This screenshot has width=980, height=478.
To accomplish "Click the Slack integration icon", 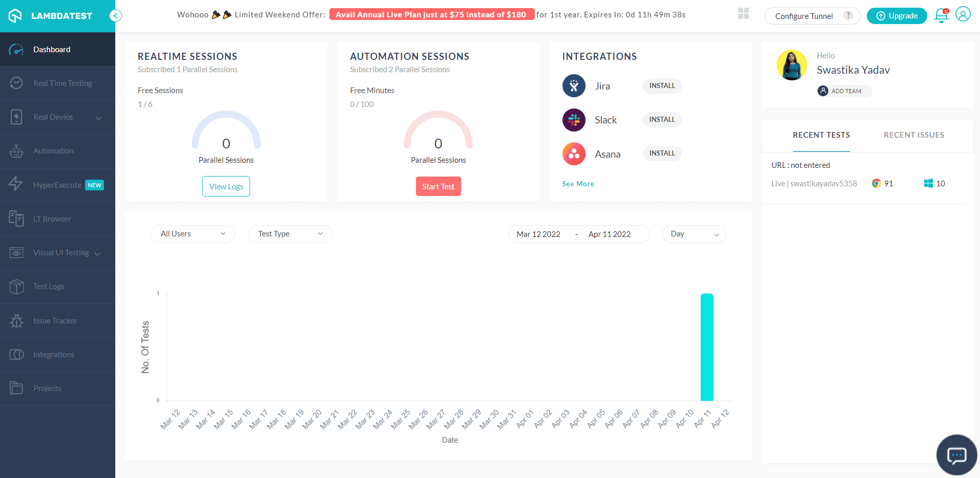I will coord(574,120).
